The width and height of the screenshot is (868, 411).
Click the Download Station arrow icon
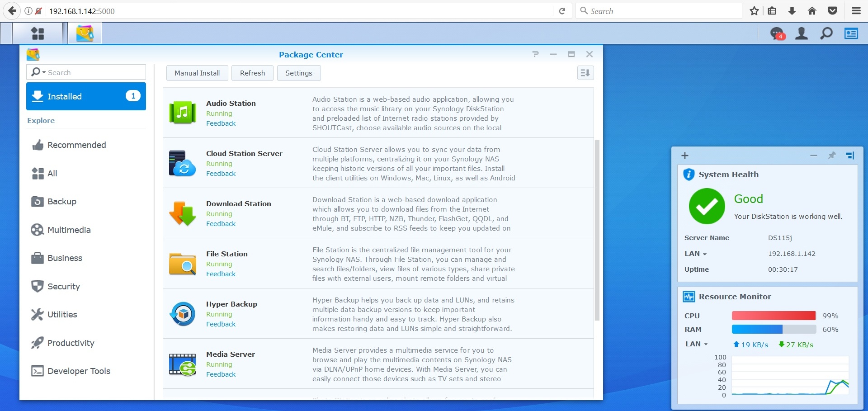(x=182, y=213)
